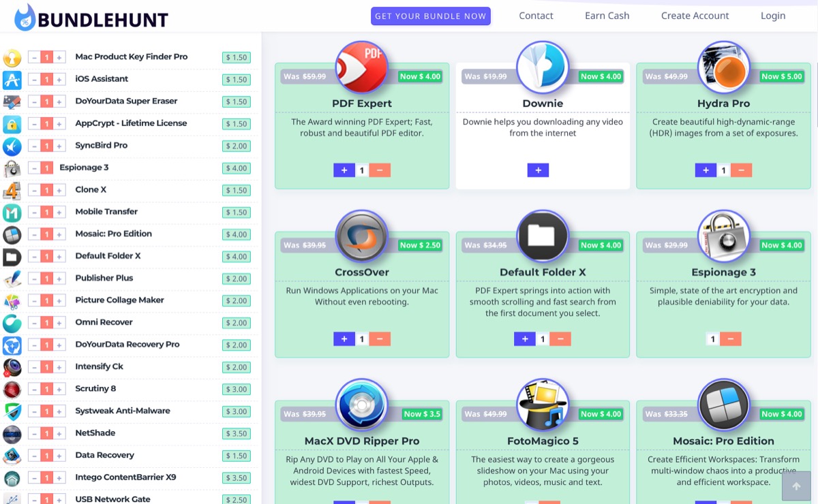Open the Contact page

coord(536,16)
